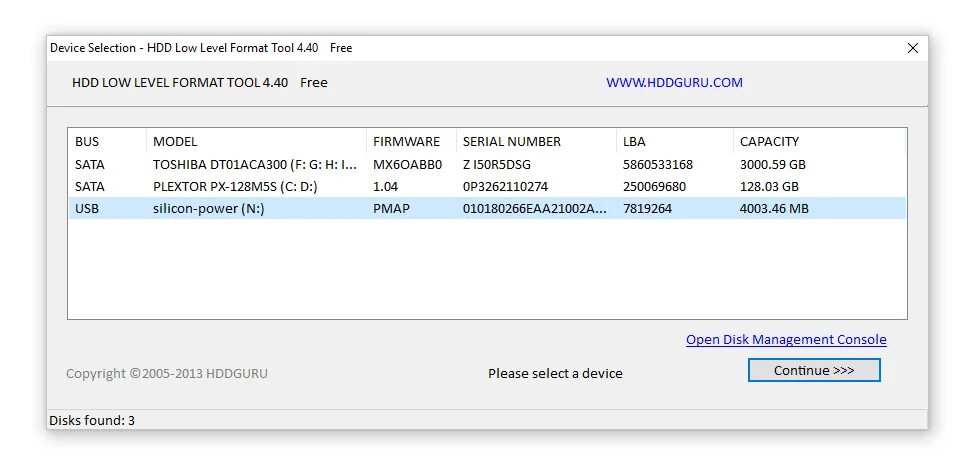Screen dimensions: 975x474
Task: Click the HDD LOW LEVEL FORMAT TOOL 4.40 heading
Action: [x=180, y=83]
